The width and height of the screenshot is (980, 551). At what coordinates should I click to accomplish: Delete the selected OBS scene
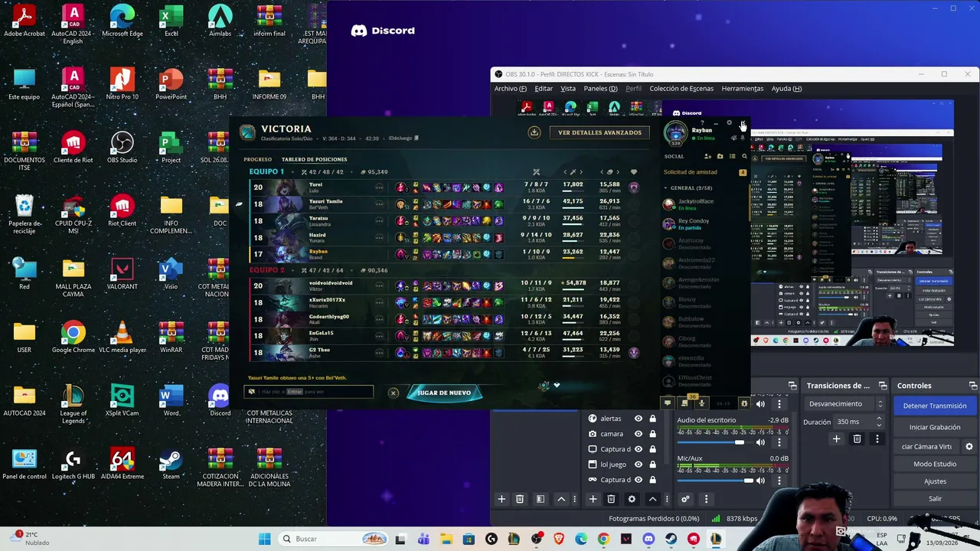pos(520,499)
